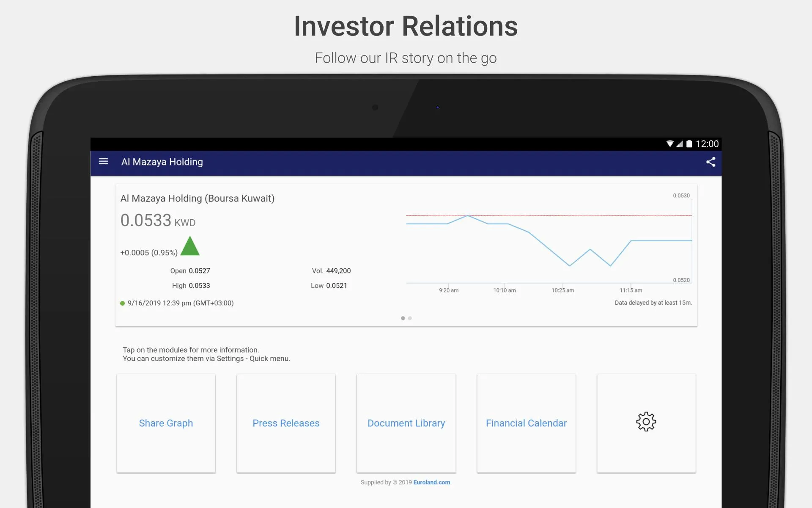The height and width of the screenshot is (508, 812).
Task: Open the Press Releases module
Action: click(x=286, y=422)
